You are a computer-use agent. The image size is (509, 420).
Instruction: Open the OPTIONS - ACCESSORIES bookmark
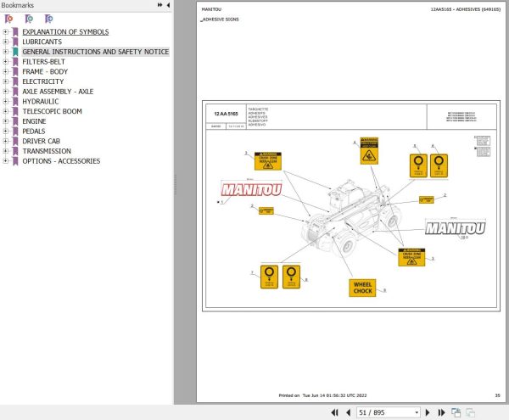61,161
